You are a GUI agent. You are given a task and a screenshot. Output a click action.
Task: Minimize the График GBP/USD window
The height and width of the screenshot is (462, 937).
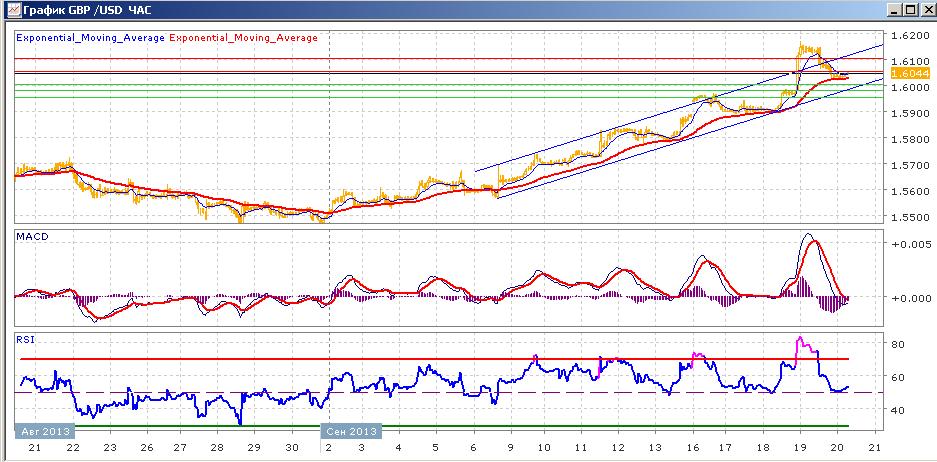[x=895, y=10]
